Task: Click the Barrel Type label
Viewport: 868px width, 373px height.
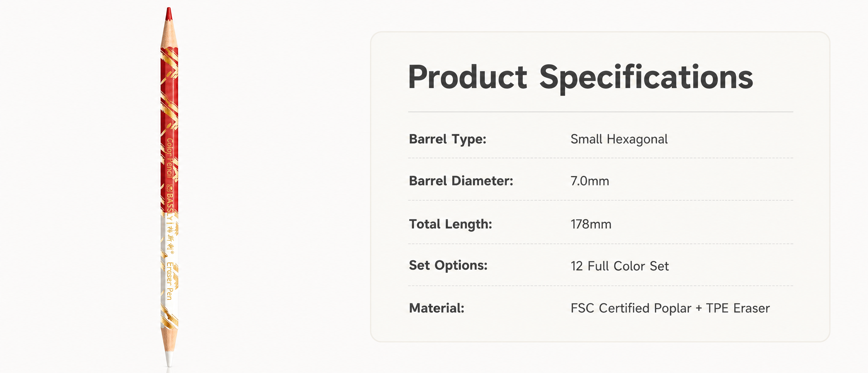Action: click(448, 139)
